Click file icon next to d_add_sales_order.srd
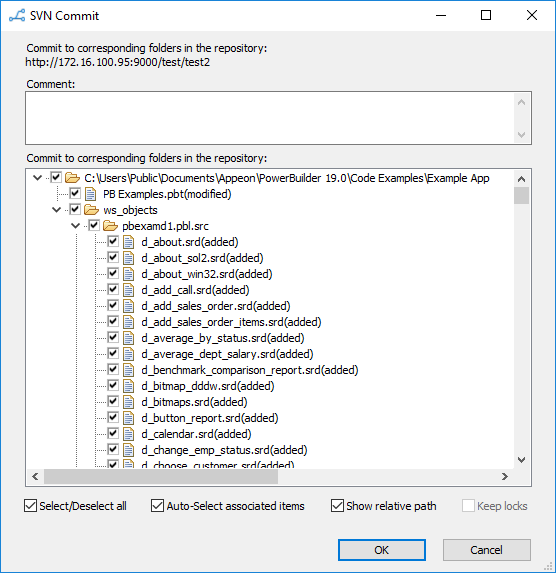This screenshot has height=573, width=556. [x=128, y=306]
